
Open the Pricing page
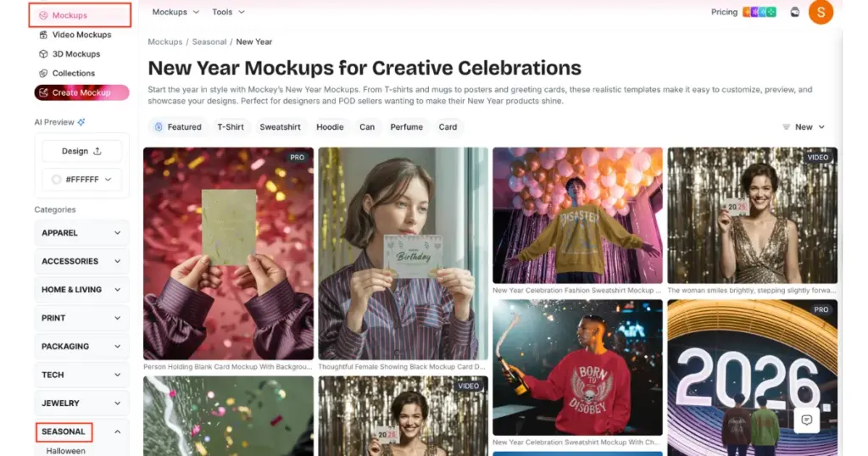point(724,12)
